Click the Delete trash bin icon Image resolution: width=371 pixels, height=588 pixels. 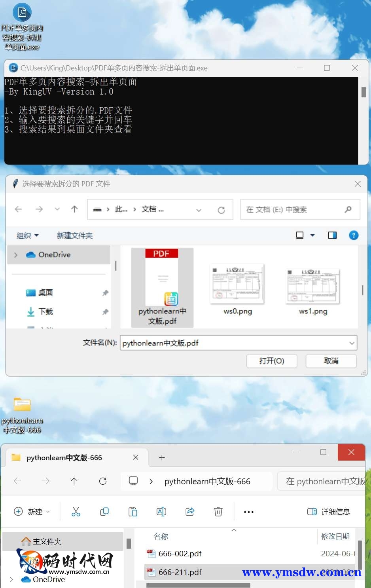click(218, 512)
